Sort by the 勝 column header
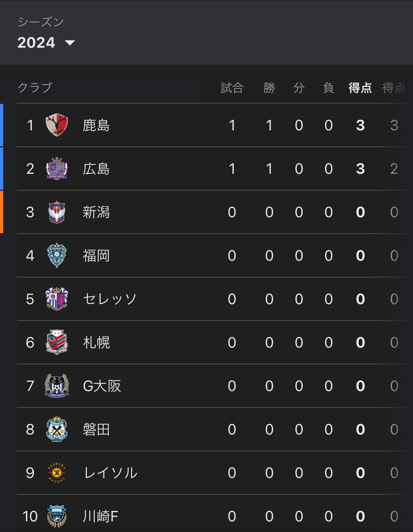The image size is (413, 532). (x=269, y=88)
